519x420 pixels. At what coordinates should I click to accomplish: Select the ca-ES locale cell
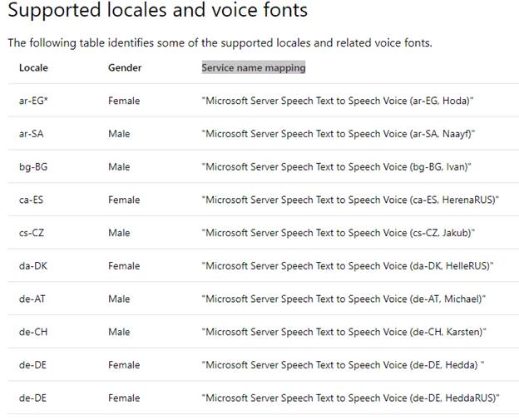coord(32,200)
